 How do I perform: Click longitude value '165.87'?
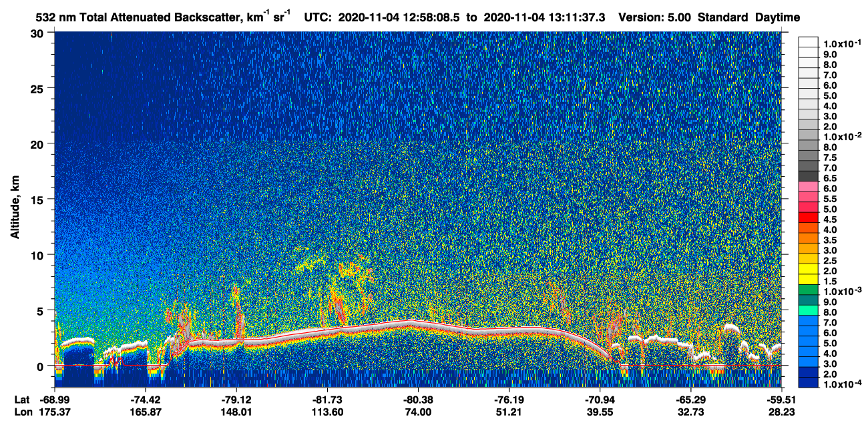pyautogui.click(x=146, y=412)
